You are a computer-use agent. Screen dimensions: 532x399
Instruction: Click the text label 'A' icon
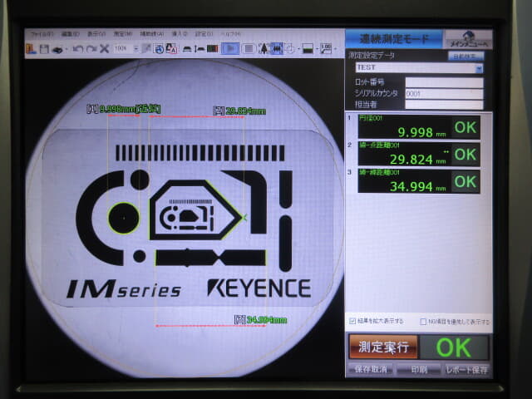point(172,49)
